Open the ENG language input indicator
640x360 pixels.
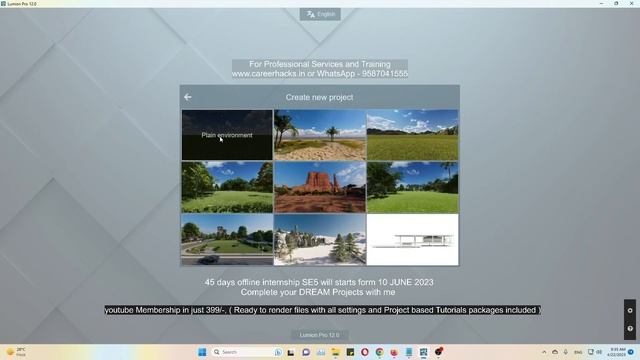(x=578, y=352)
